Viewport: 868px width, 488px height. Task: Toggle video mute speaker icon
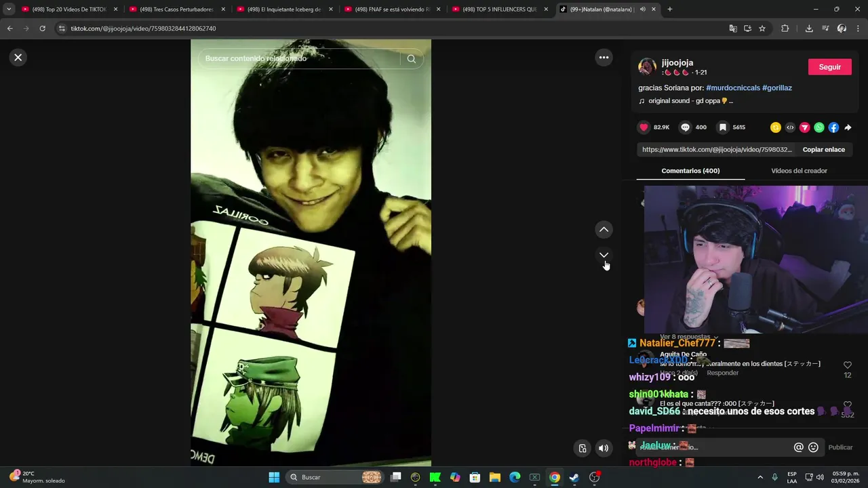click(604, 448)
